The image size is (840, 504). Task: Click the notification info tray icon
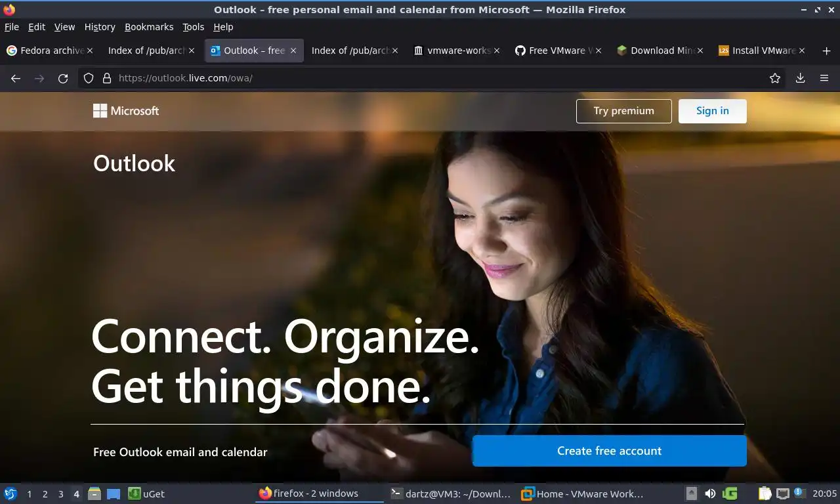[799, 493]
